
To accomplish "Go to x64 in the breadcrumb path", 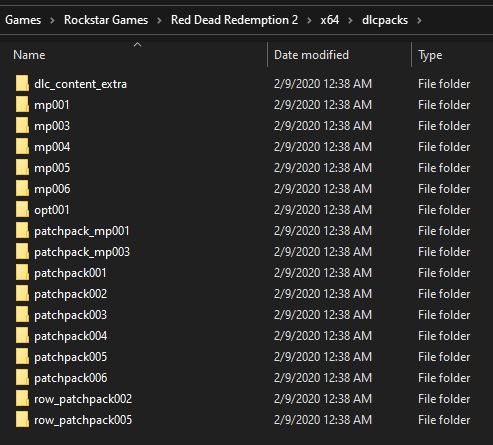I will [x=330, y=20].
